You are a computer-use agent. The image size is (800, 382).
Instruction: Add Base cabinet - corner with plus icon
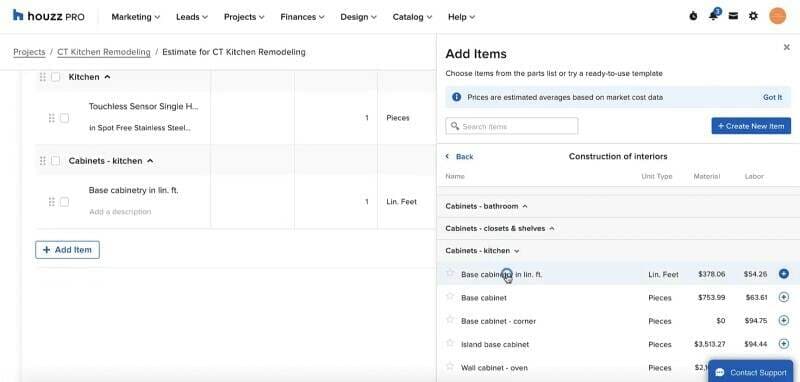point(784,320)
